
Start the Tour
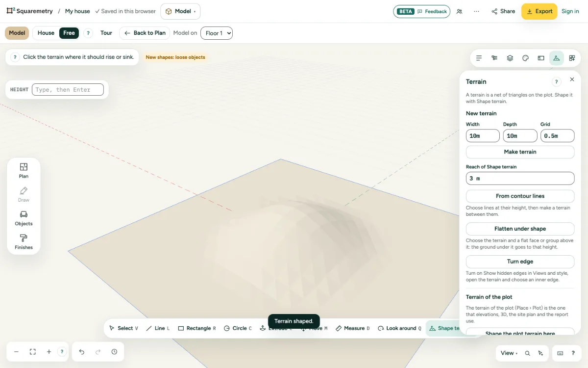coord(106,33)
